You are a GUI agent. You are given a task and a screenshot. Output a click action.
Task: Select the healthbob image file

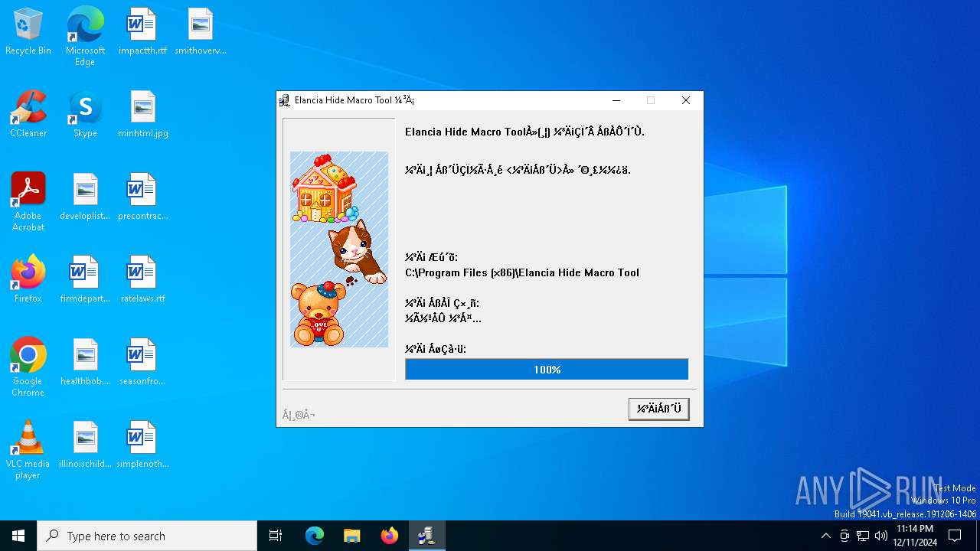[x=85, y=363]
